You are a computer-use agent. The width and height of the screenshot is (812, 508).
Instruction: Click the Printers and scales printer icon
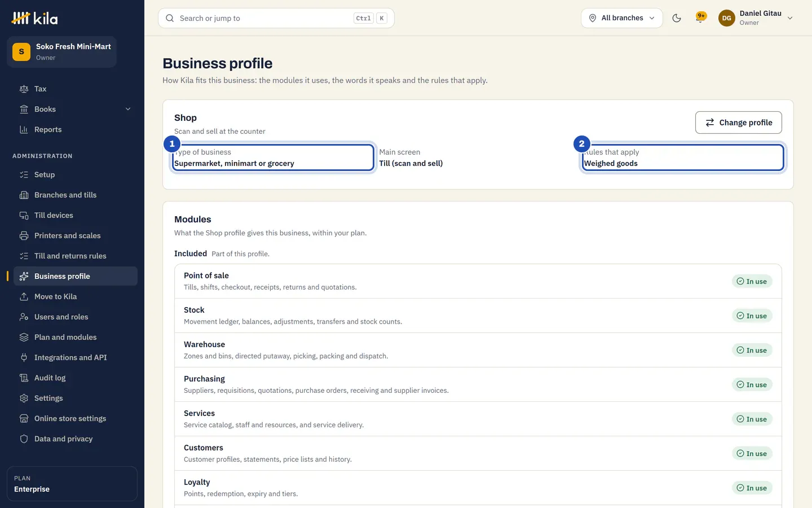point(24,235)
